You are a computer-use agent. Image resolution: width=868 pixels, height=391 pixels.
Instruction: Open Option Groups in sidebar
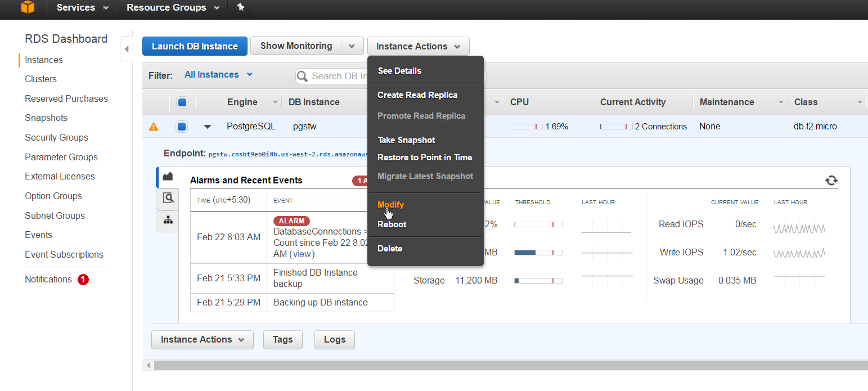pos(53,196)
